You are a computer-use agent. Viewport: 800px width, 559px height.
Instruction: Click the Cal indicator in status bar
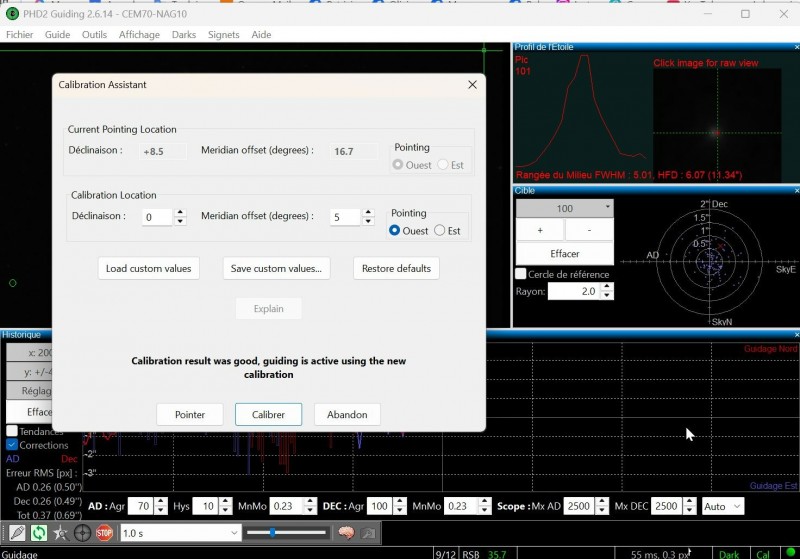pos(763,554)
